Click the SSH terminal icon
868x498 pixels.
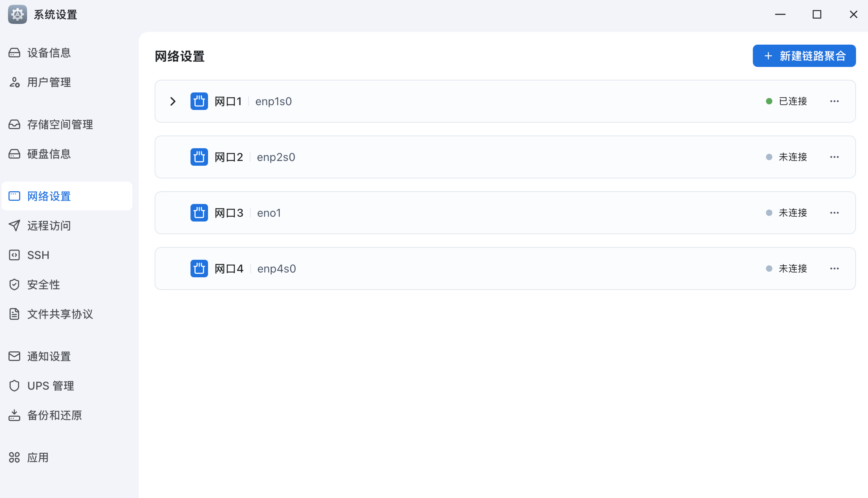point(14,255)
